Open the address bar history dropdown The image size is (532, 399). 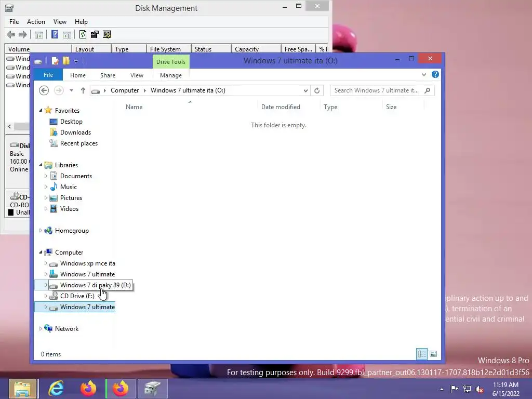[x=305, y=90]
